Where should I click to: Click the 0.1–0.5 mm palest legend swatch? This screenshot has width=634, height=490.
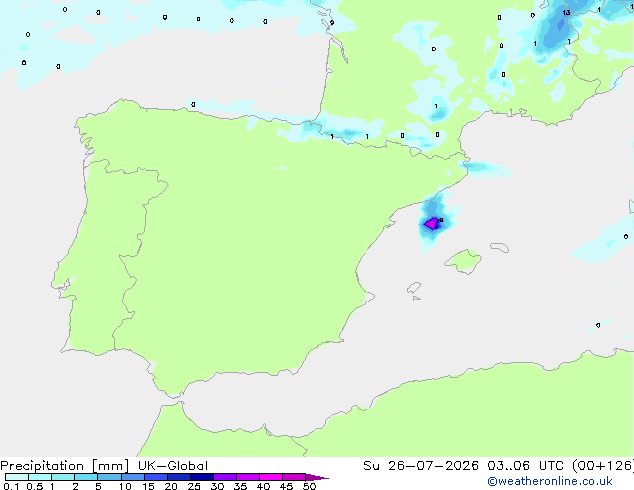tap(17, 477)
